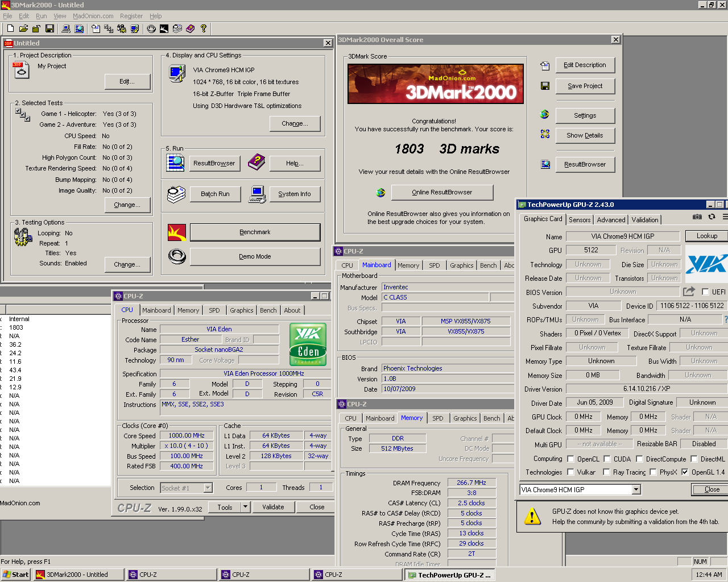Click the Save floppy disk toolbar icon
This screenshot has height=582, width=728.
click(x=49, y=28)
